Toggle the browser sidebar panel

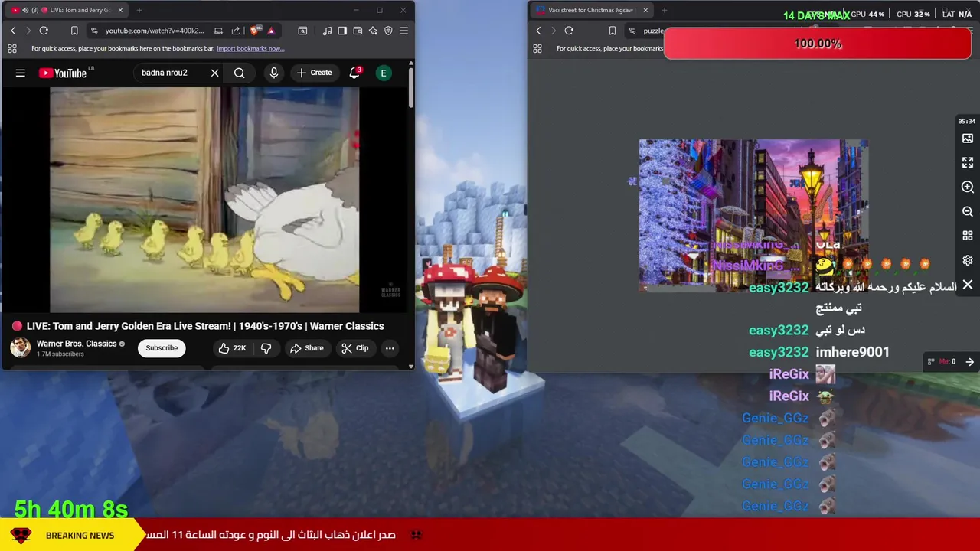coord(342,31)
